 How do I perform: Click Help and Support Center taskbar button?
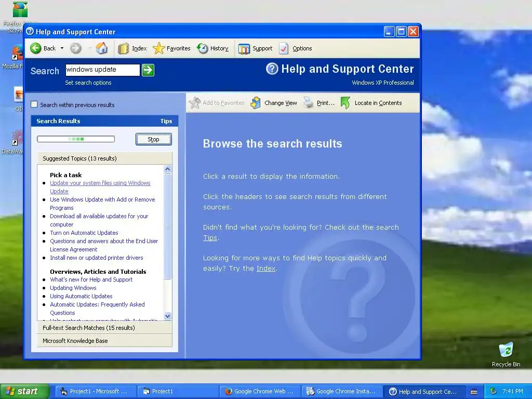point(424,391)
